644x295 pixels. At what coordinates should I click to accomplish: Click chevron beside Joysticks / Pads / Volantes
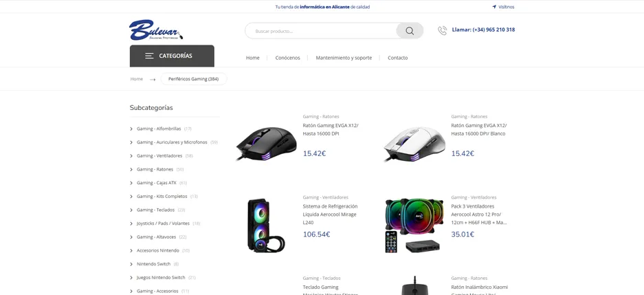(131, 224)
